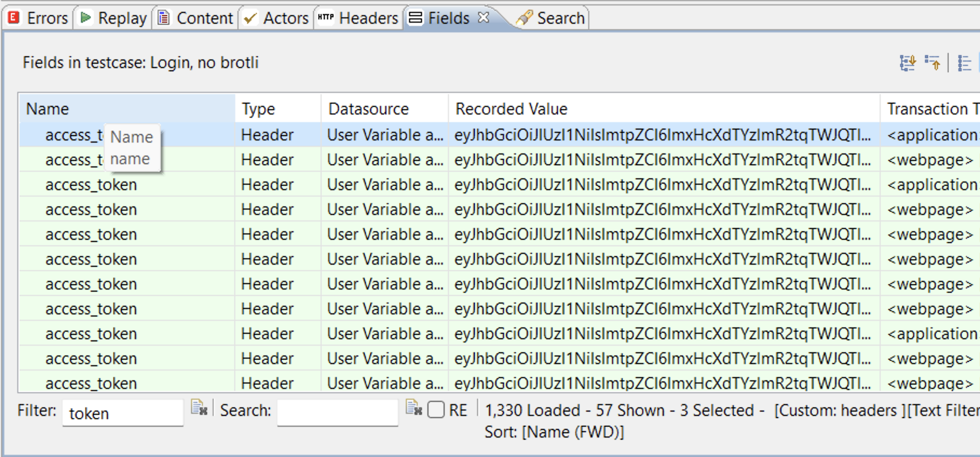The height and width of the screenshot is (457, 980).
Task: Click the "Sort: [Name (FWD)]" status text
Action: [554, 432]
